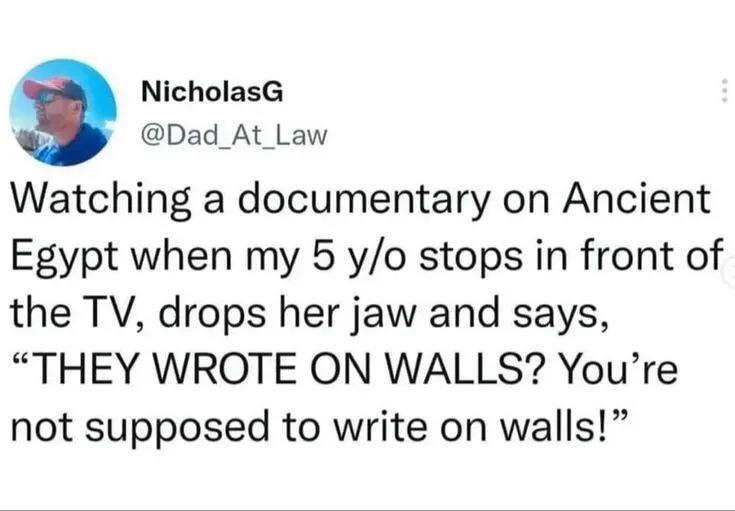
Task: Select the word "documentary" in the tweet
Action: 363,200
